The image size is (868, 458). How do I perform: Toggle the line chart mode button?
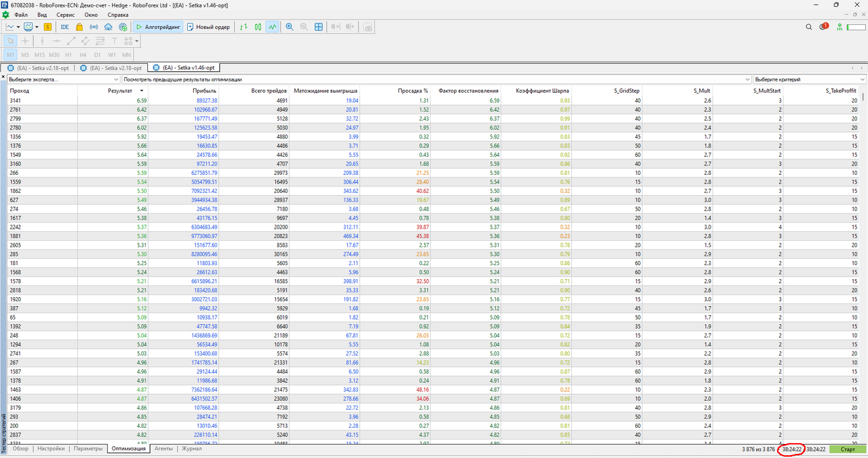pos(272,27)
